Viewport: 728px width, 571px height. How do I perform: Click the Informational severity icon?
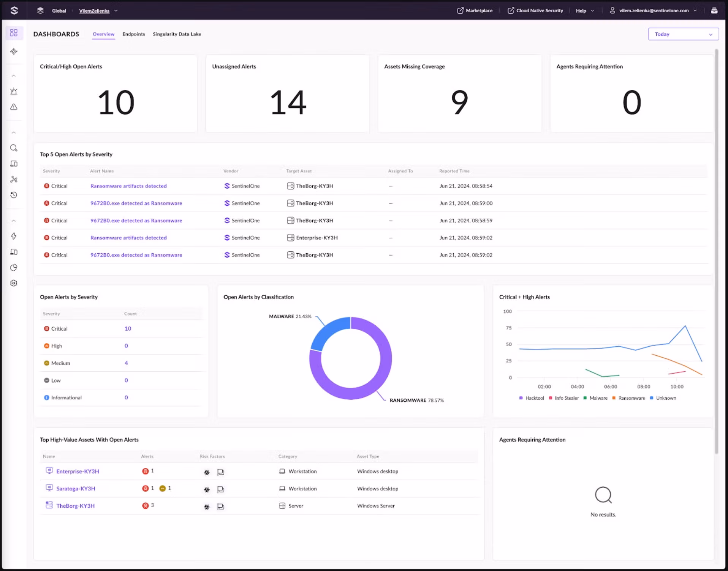pos(46,397)
